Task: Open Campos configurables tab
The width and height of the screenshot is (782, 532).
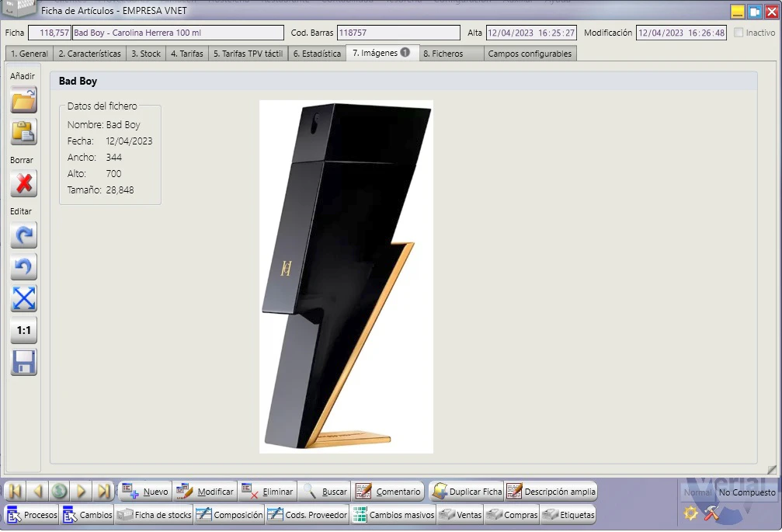Action: click(530, 54)
